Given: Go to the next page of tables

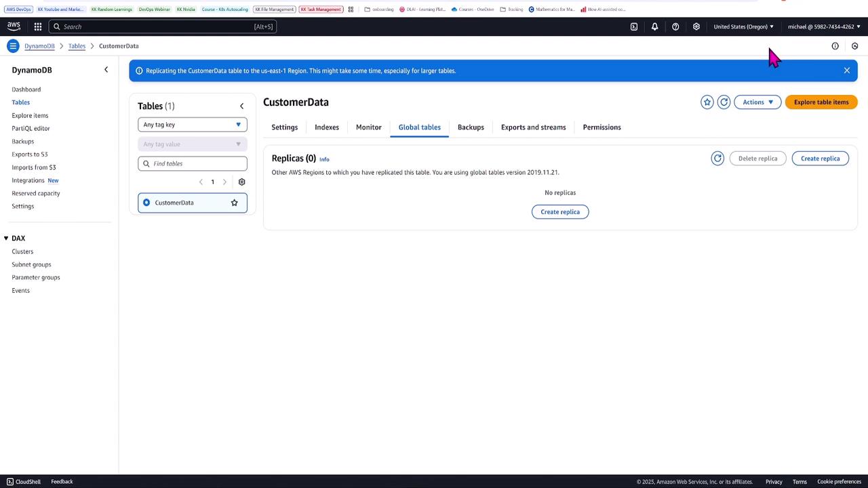Looking at the screenshot, I should pyautogui.click(x=224, y=182).
